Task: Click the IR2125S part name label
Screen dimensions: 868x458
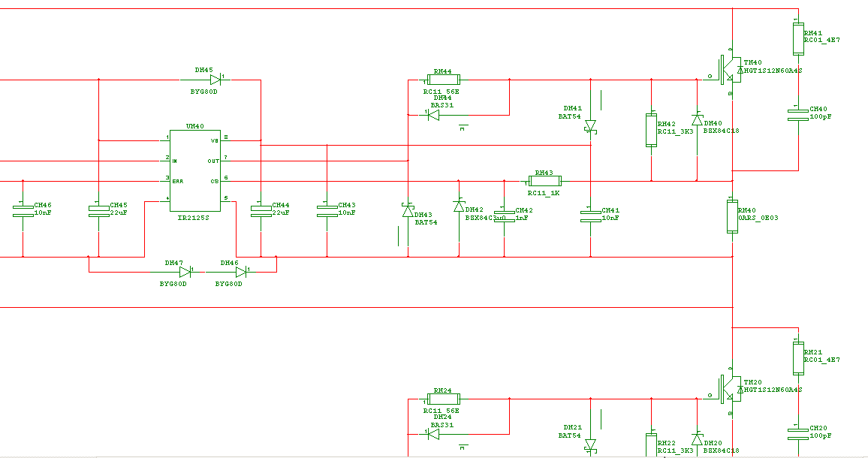Action: (x=193, y=218)
